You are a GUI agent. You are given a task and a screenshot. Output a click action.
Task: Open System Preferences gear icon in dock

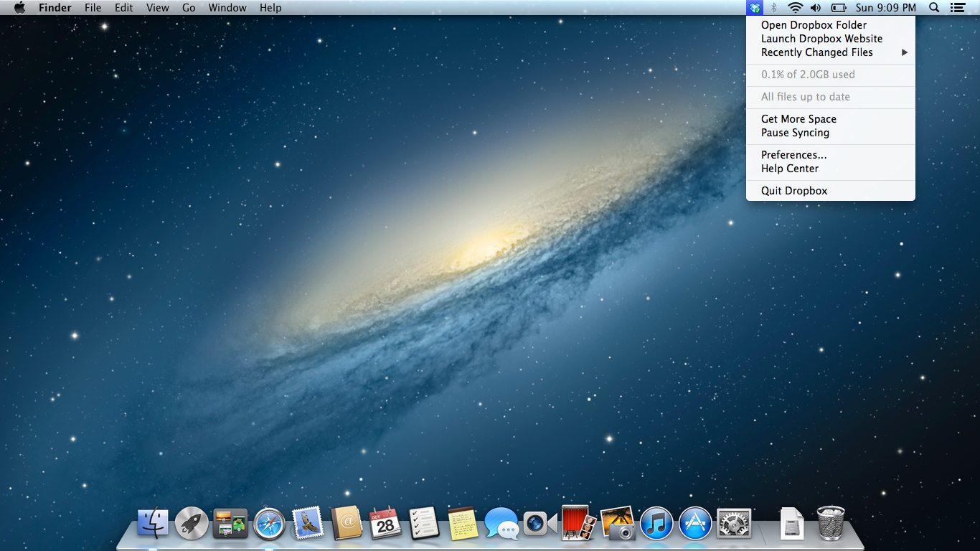coord(733,524)
